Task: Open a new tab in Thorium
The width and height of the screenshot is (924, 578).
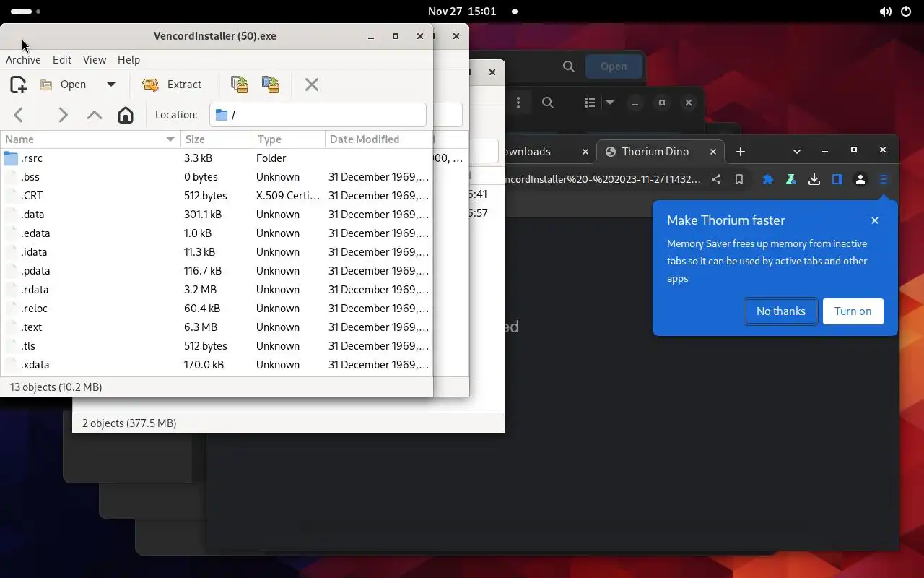Action: (x=740, y=152)
